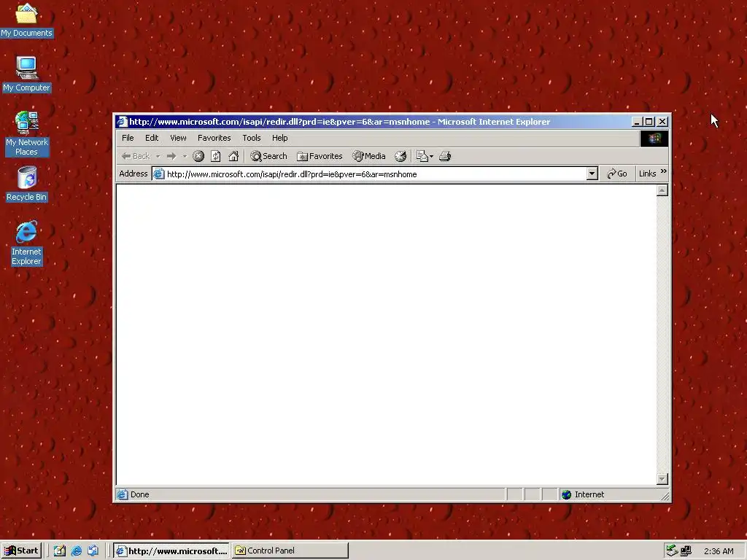The height and width of the screenshot is (560, 747).
Task: Open the View menu
Action: click(178, 138)
